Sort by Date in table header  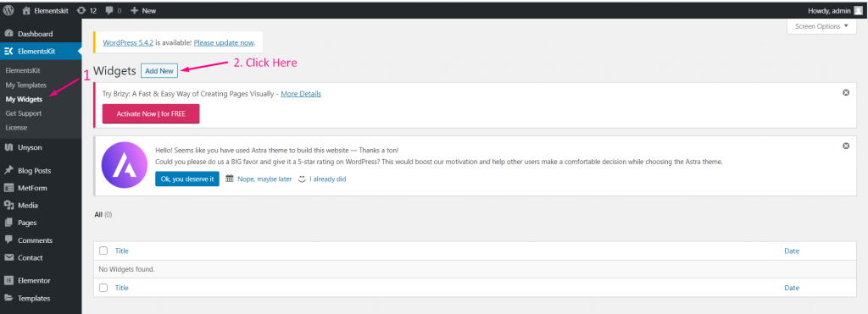[792, 251]
